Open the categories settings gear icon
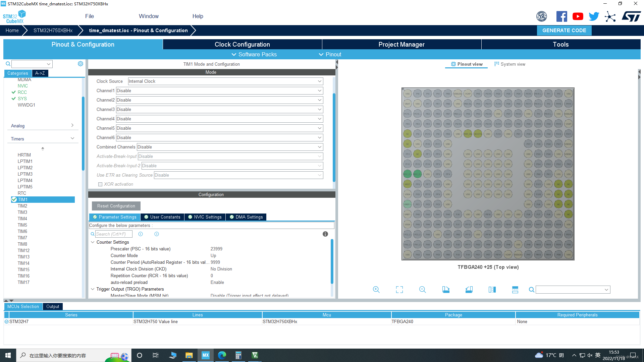This screenshot has width=644, height=362. tap(80, 64)
